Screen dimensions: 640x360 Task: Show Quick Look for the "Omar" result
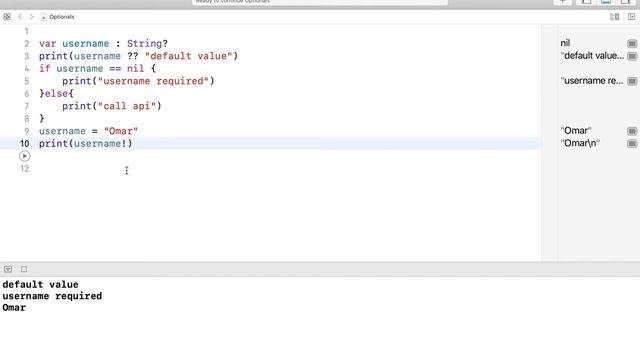tap(632, 131)
